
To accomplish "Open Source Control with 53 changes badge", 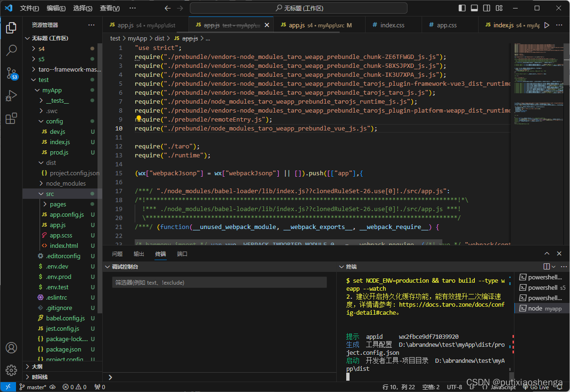I will point(11,73).
